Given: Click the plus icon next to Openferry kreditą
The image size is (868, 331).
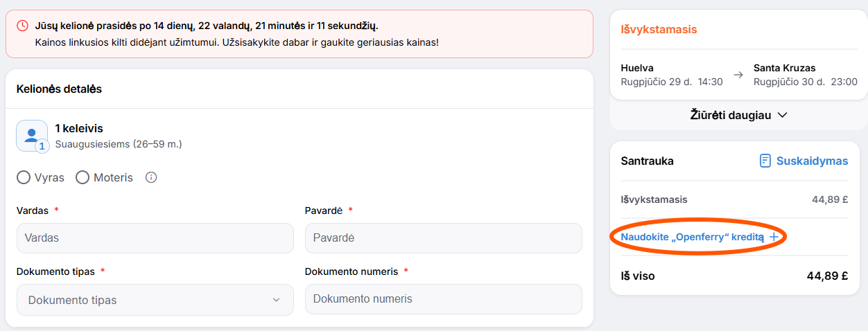Looking at the screenshot, I should pos(774,237).
